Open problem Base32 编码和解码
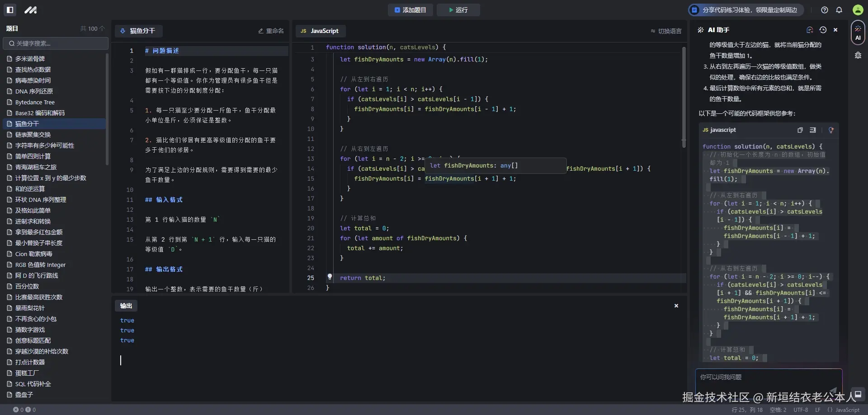The image size is (868, 415). [x=54, y=113]
